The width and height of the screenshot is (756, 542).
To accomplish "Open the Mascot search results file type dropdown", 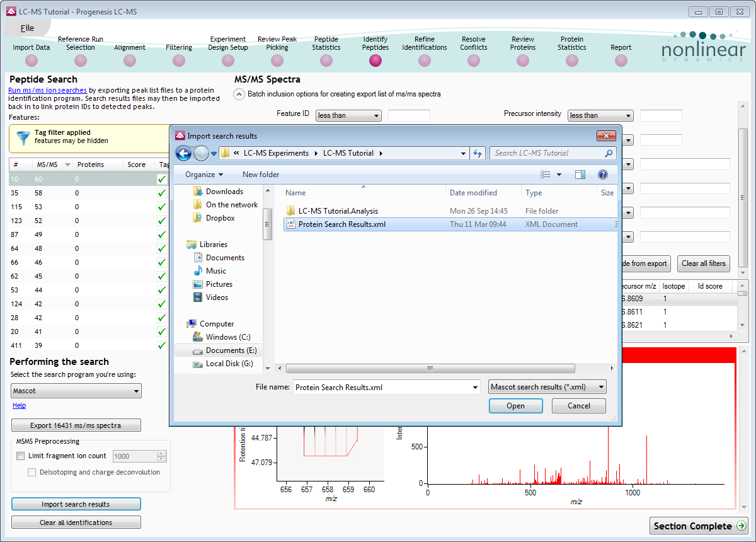I will click(x=547, y=387).
